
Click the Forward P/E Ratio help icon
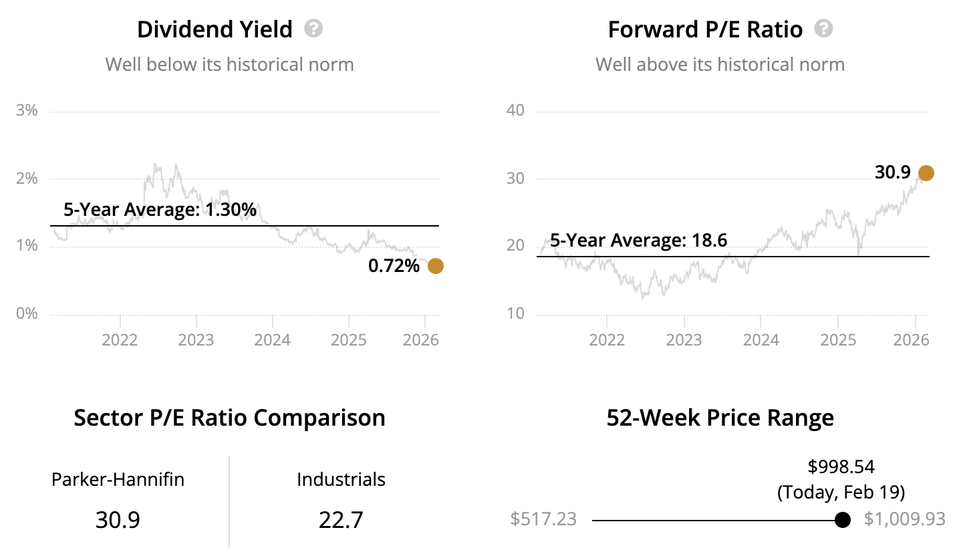point(824,29)
